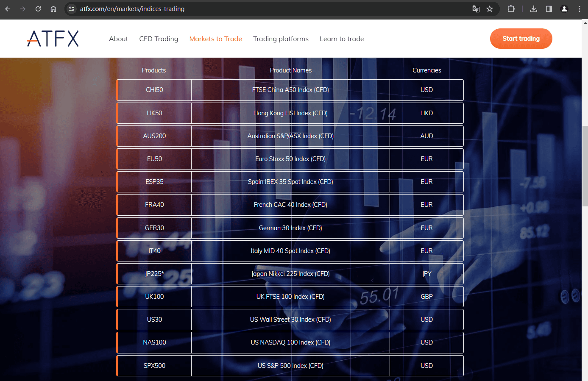Select the ESP35 product cell

[154, 182]
